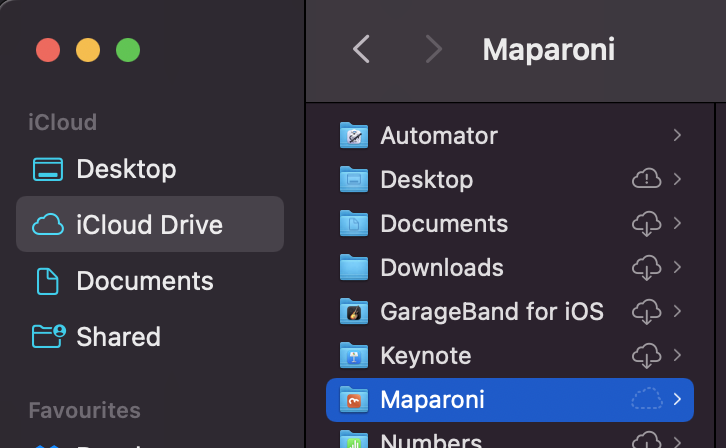Select the highlighted Maparoni row name
Viewport: 726px width, 448px height.
point(432,399)
